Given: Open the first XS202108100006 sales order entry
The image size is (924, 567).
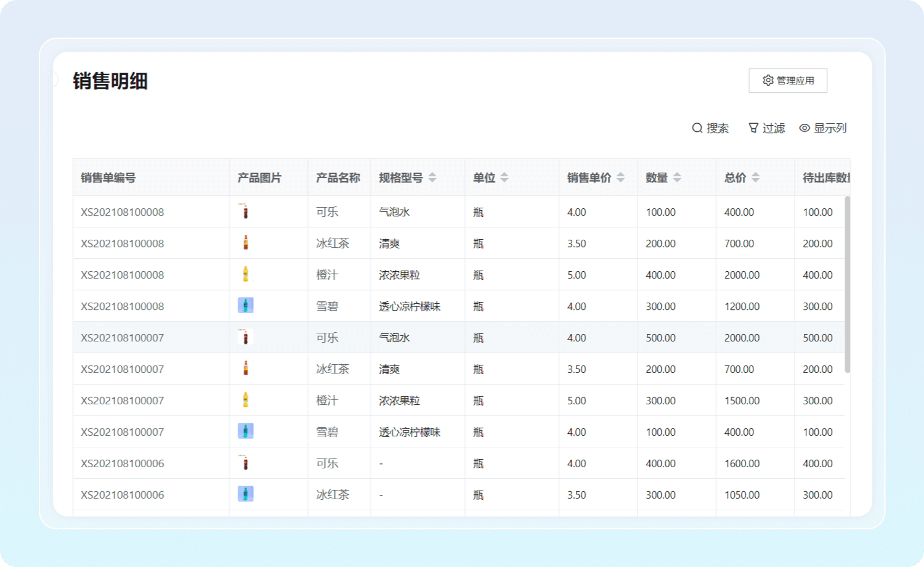Looking at the screenshot, I should pyautogui.click(x=123, y=463).
